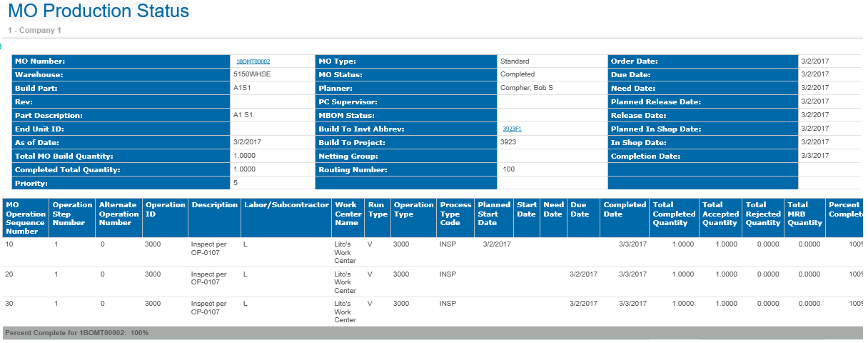
Task: Click the Comphen, Bob S planner value
Action: pos(526,88)
